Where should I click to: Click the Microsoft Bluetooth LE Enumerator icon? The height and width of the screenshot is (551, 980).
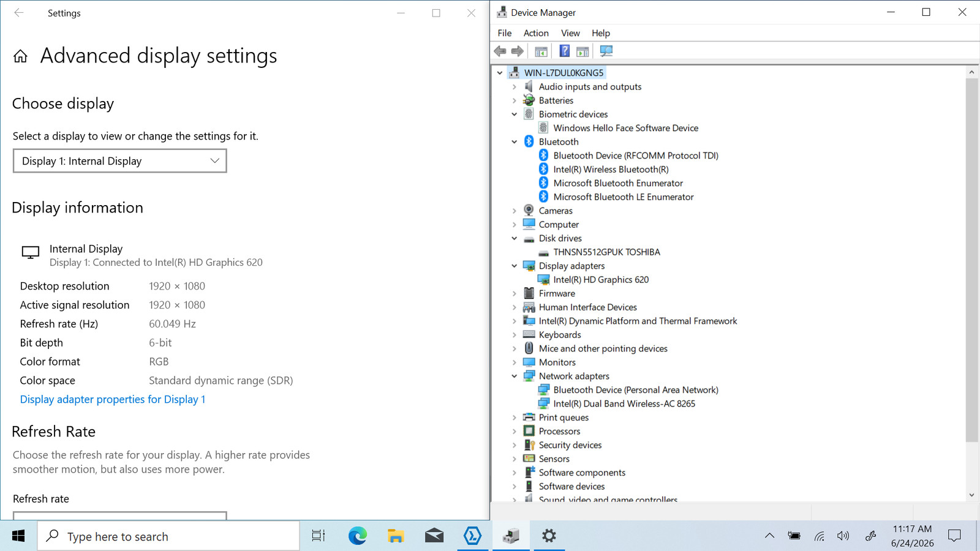point(543,197)
